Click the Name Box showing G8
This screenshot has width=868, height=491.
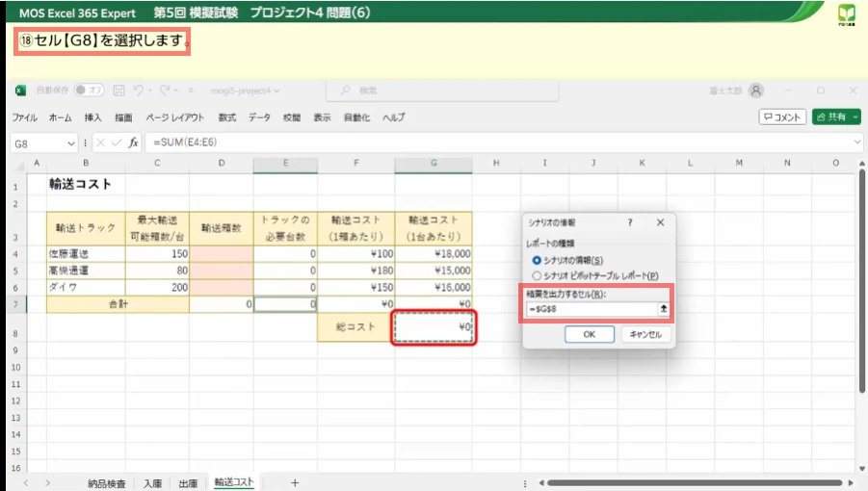tap(38, 143)
